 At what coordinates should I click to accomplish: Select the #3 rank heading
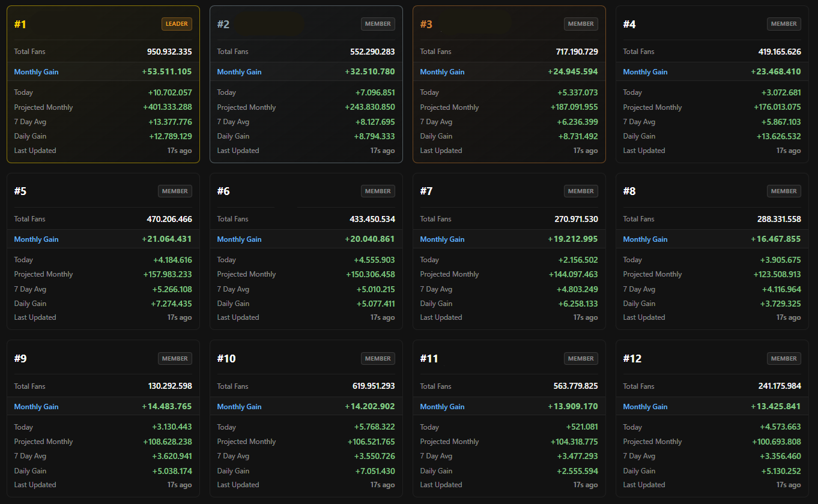[x=426, y=25]
